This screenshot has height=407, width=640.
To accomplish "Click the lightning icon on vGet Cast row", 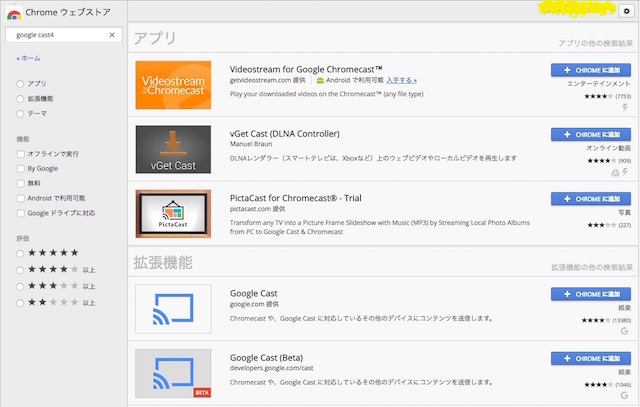I will coord(625,172).
